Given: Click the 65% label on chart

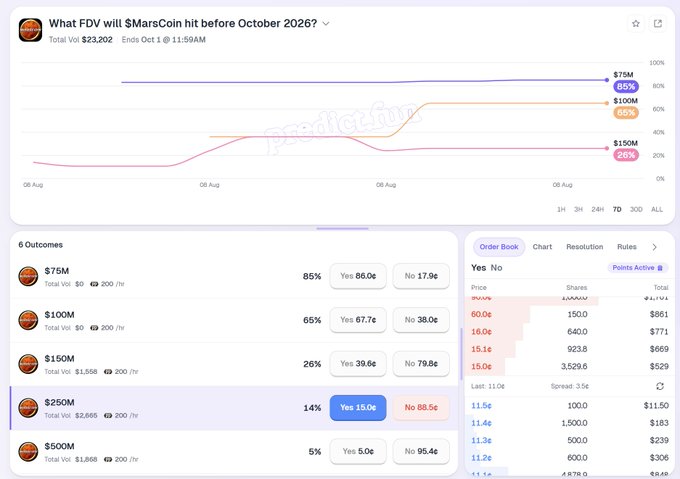Looking at the screenshot, I should click(x=625, y=113).
